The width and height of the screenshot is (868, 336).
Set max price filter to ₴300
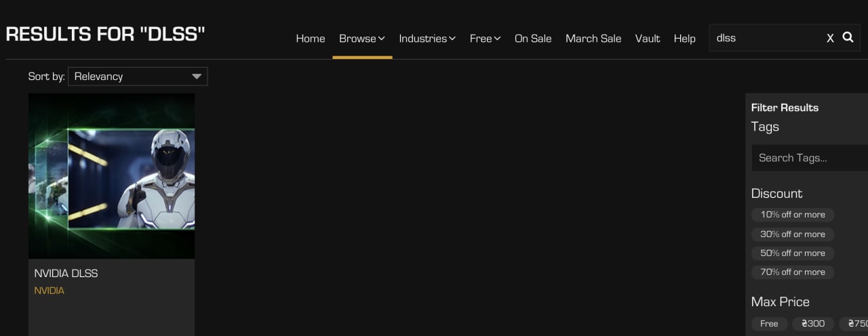pos(813,324)
